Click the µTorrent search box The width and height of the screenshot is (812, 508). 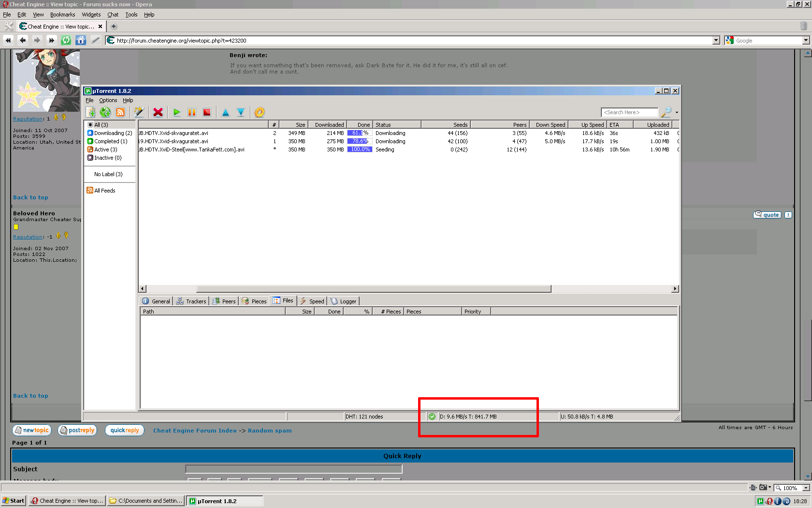pos(629,112)
